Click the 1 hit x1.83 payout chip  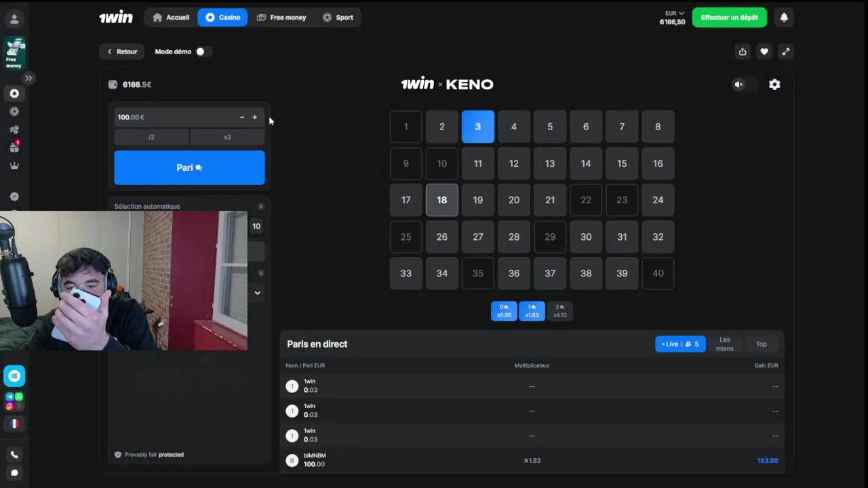(532, 311)
